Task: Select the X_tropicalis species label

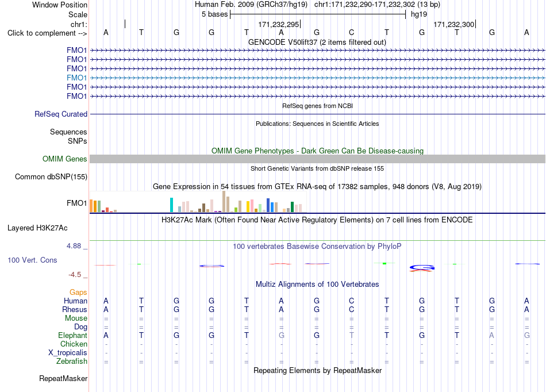Action: coord(68,353)
